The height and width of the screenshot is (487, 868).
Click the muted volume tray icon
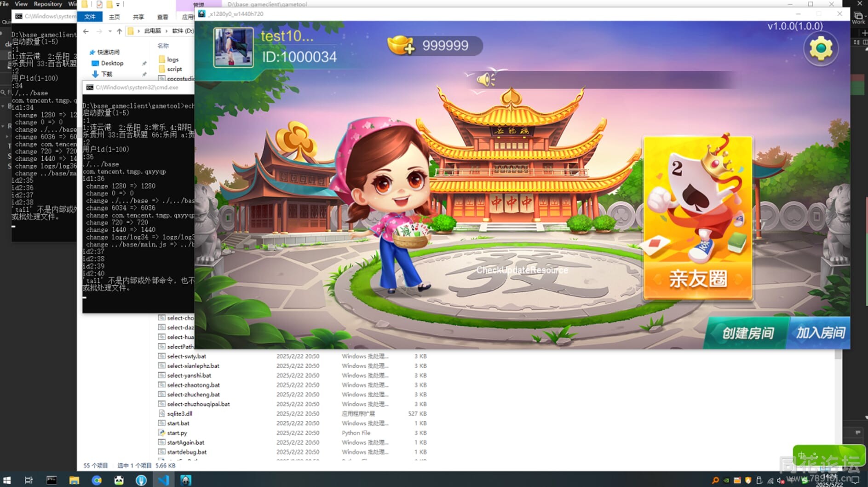781,481
